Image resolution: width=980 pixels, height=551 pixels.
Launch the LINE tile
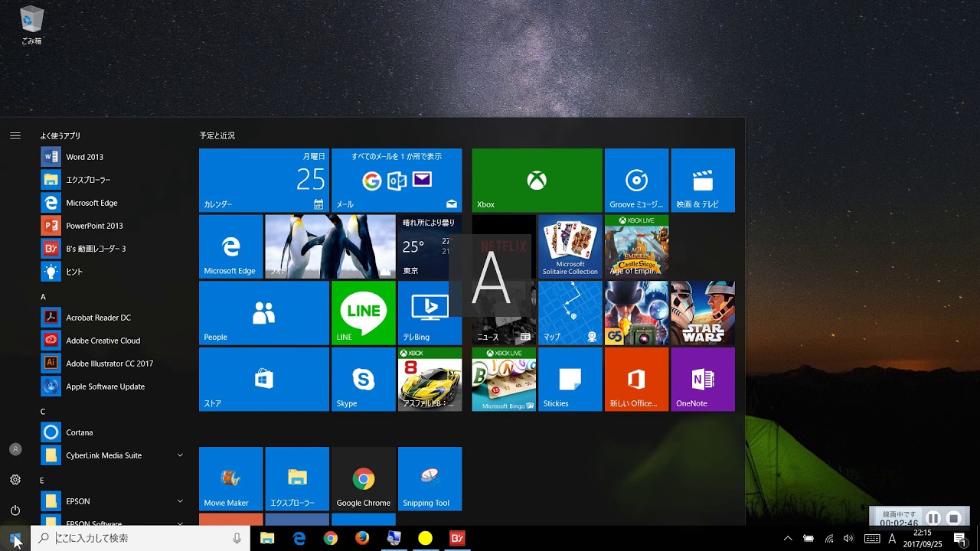pyautogui.click(x=364, y=313)
